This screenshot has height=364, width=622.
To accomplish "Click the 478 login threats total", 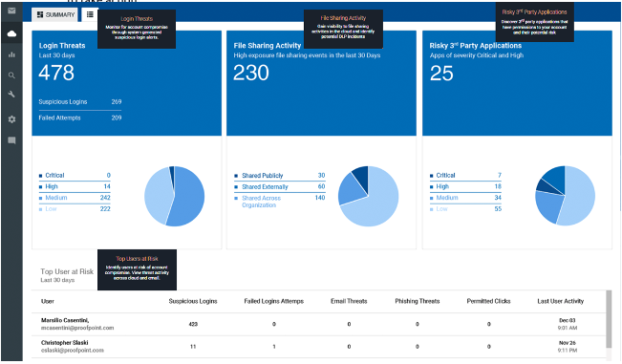I will [56, 73].
